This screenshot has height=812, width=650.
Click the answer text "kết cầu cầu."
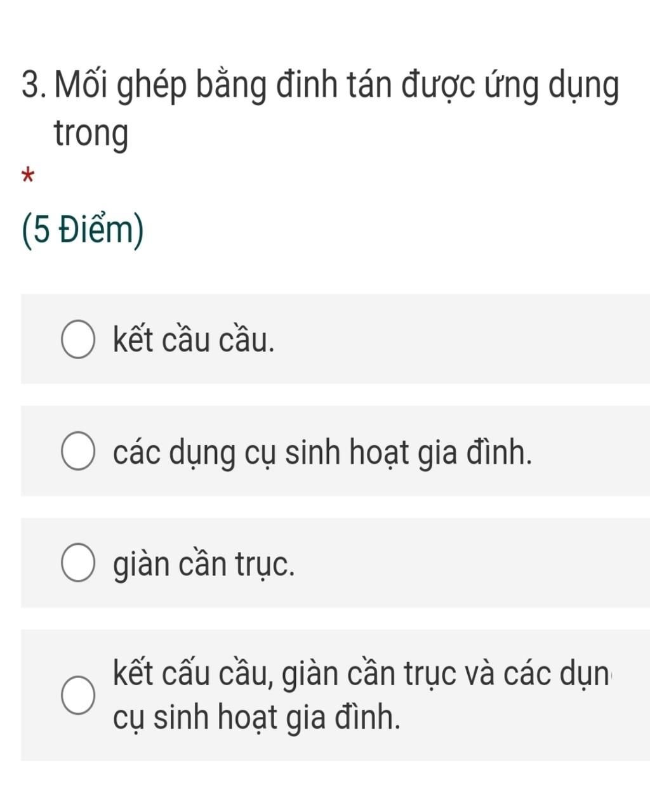[194, 340]
